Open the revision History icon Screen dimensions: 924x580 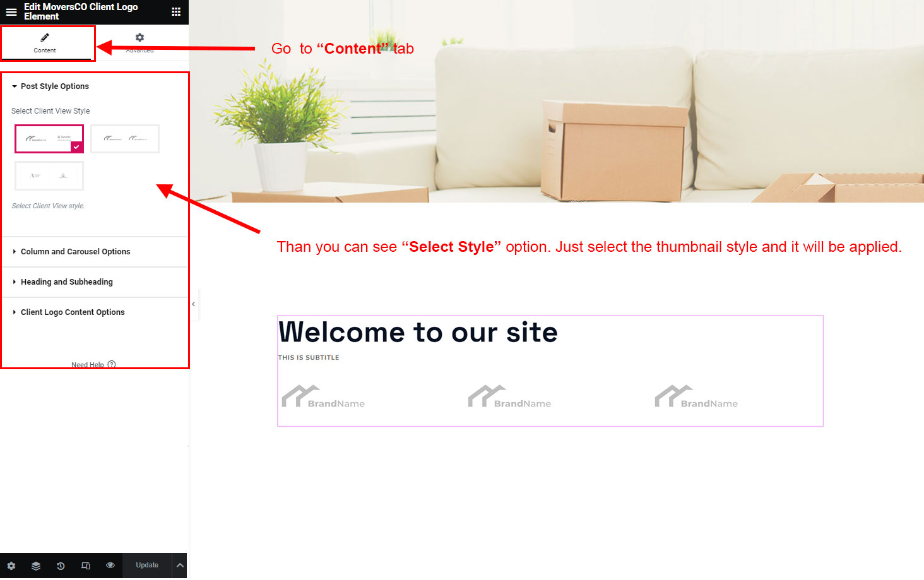[x=61, y=566]
